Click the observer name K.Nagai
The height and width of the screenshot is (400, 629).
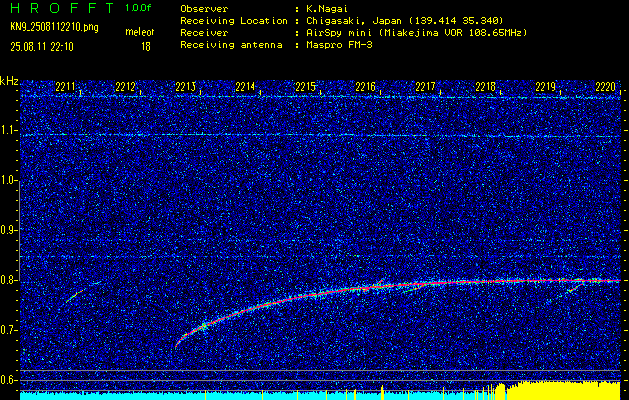point(327,8)
